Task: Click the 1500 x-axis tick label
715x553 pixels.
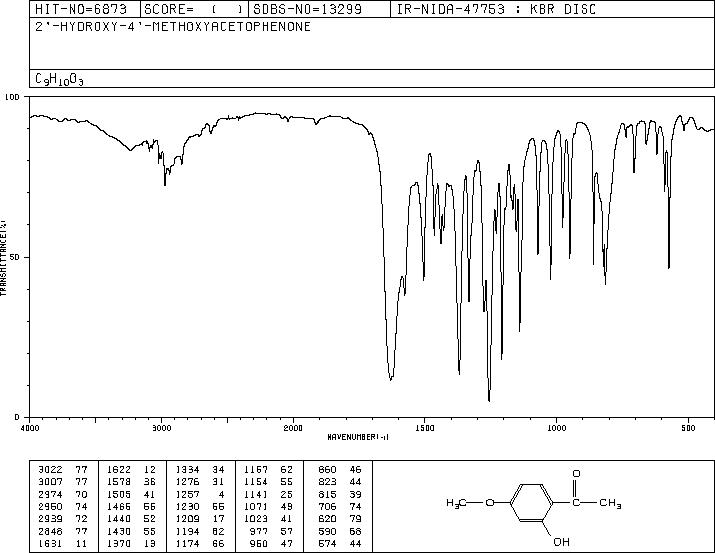Action: tap(425, 428)
